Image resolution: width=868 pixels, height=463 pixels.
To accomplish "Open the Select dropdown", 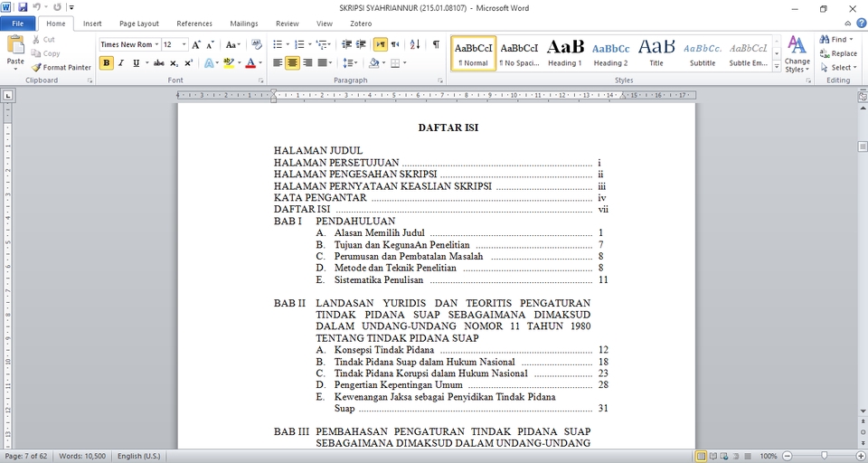I will pos(837,68).
